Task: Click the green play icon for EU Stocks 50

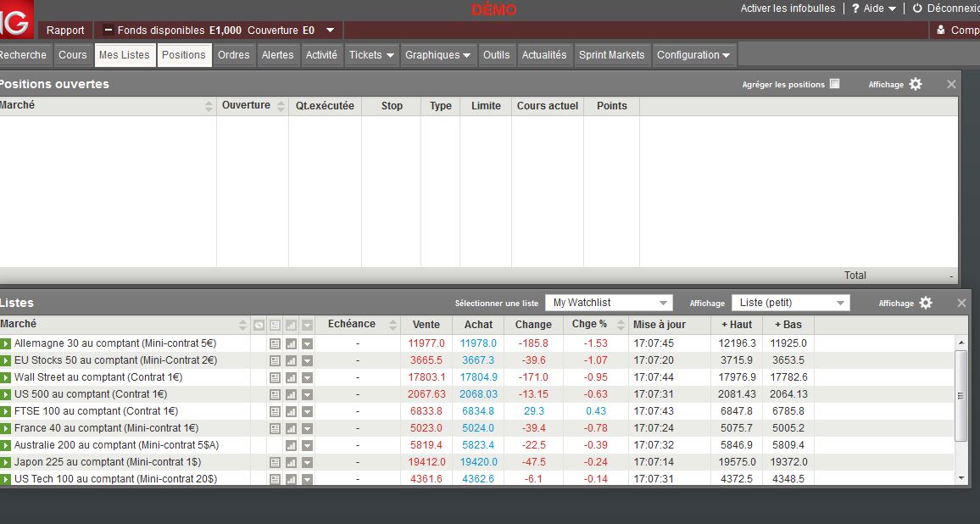Action: point(6,360)
